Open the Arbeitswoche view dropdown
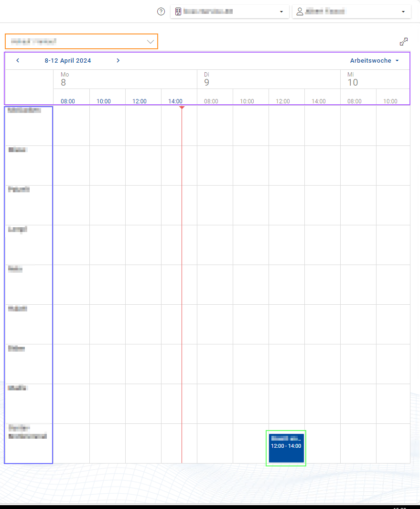This screenshot has width=420, height=509. [374, 61]
